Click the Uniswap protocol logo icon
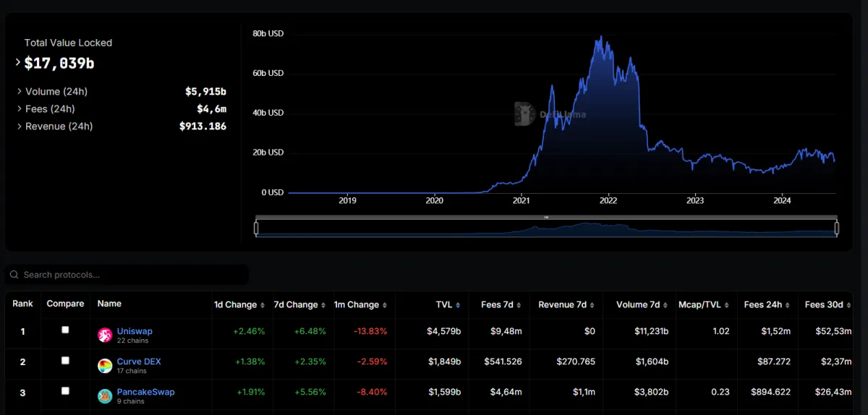 [105, 335]
